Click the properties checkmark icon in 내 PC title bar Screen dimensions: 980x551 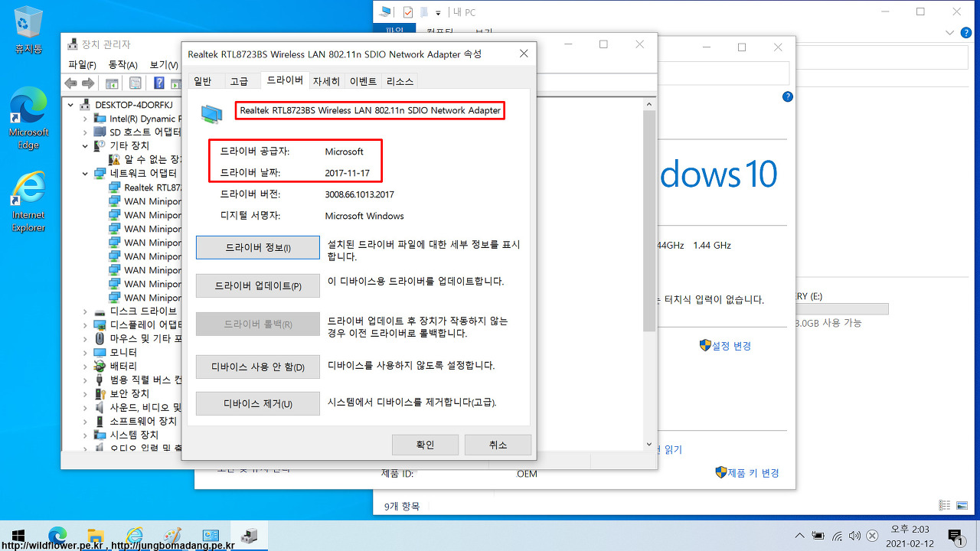(x=407, y=12)
